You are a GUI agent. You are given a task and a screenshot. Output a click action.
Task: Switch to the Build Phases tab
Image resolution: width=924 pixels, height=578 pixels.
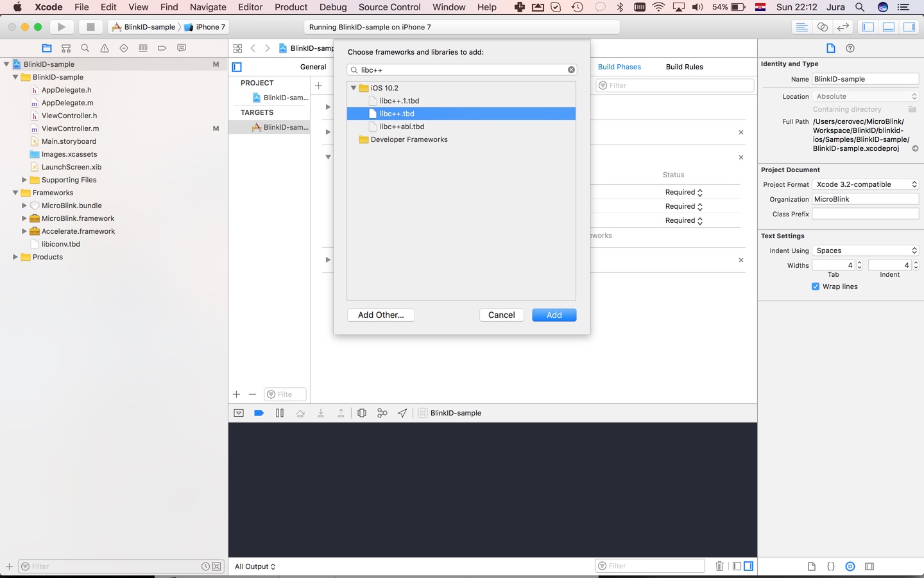click(x=619, y=67)
